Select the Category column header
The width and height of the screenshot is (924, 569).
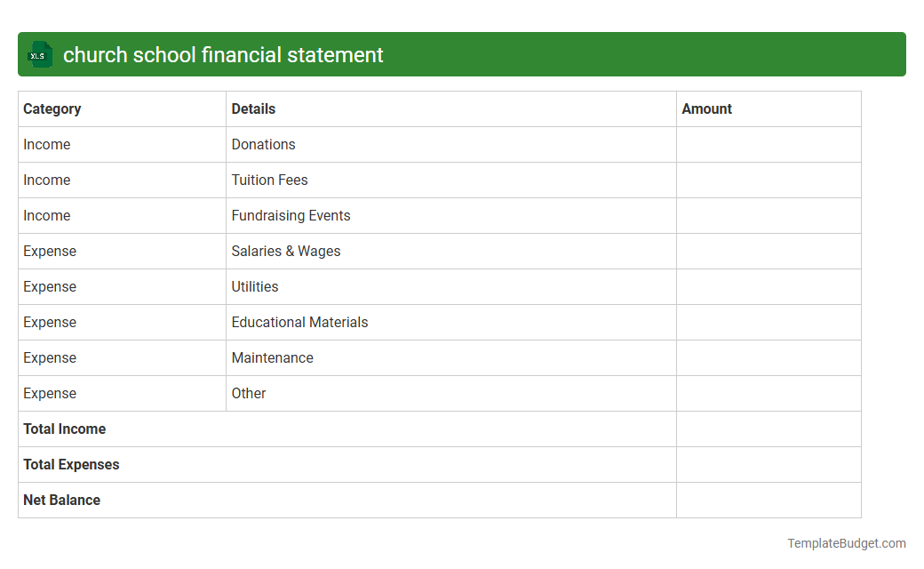point(52,108)
